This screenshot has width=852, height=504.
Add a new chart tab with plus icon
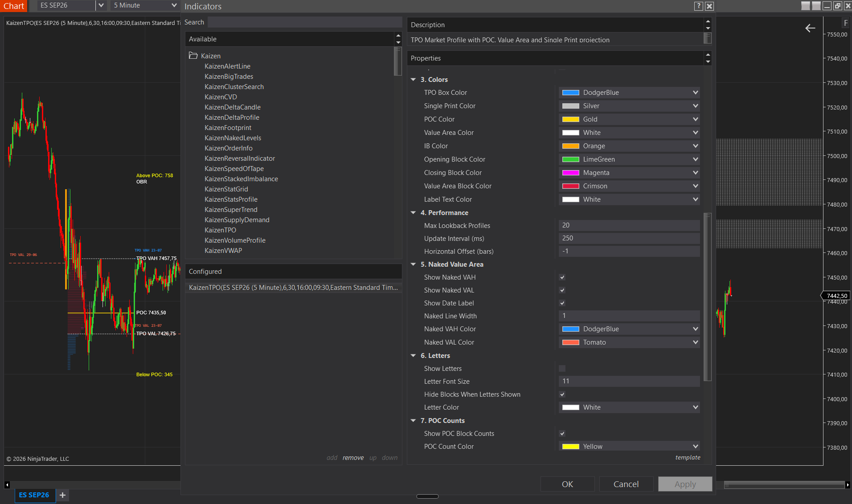tap(62, 495)
